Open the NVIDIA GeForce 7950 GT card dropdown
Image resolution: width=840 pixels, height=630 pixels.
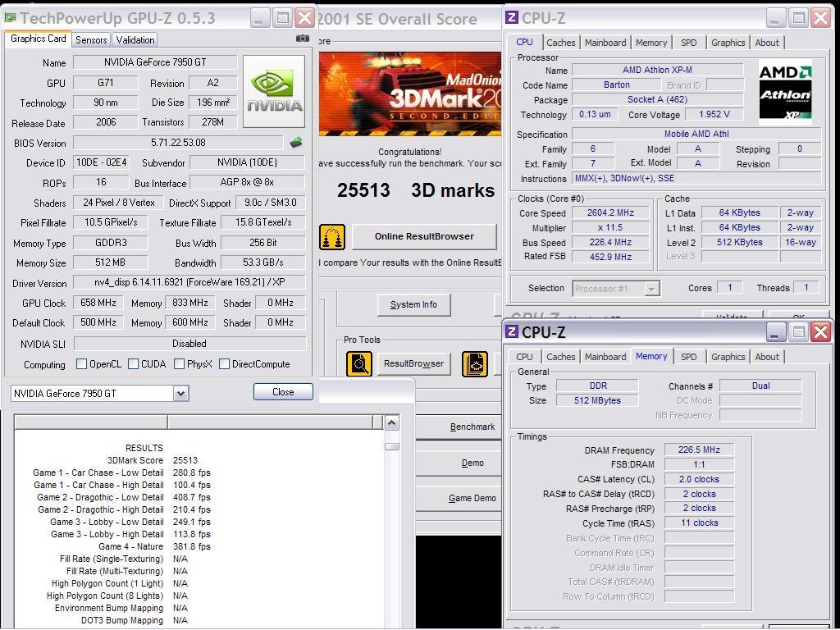180,394
